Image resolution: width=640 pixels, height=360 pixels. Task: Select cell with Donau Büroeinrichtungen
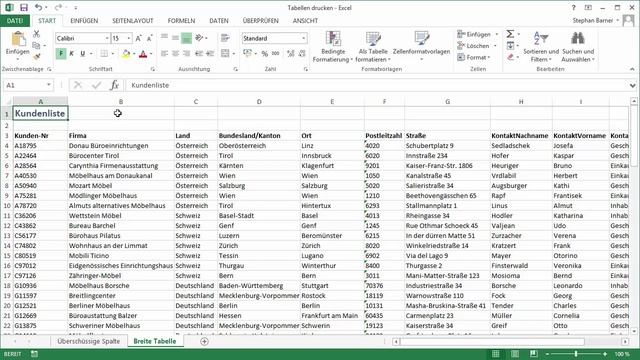[x=121, y=146]
